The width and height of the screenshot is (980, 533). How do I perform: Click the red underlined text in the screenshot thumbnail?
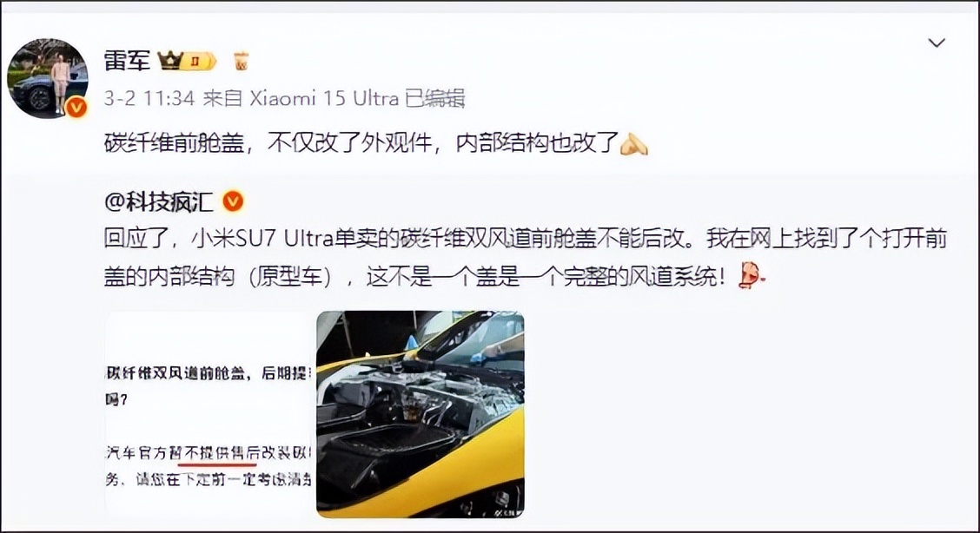(x=217, y=454)
